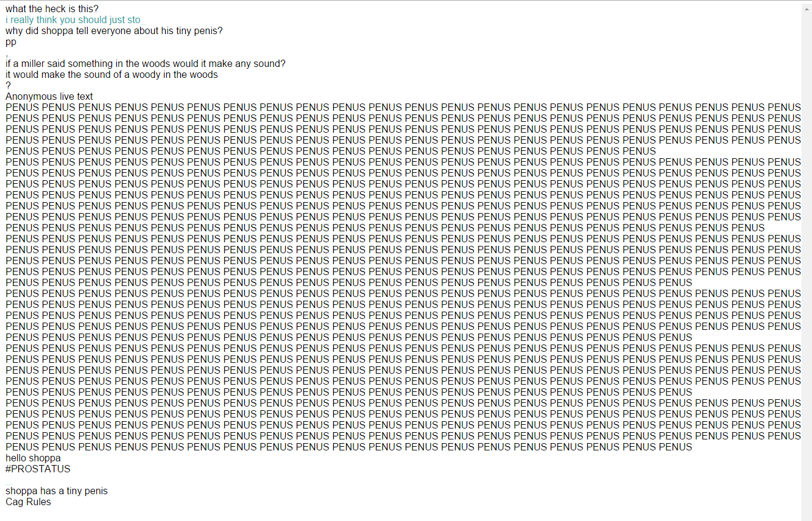The image size is (812, 521).
Task: Click the line starting "shoppa has a"
Action: tap(57, 491)
